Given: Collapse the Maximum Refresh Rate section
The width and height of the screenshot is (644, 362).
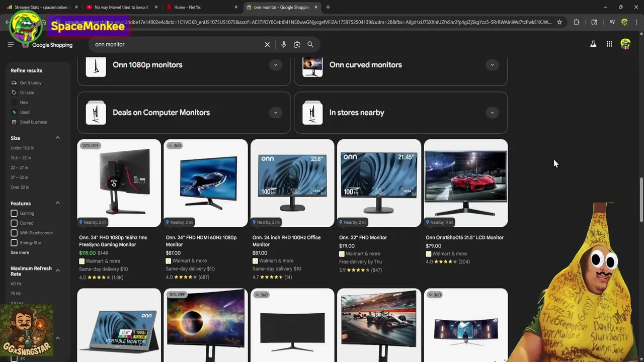Looking at the screenshot, I should pos(57,270).
